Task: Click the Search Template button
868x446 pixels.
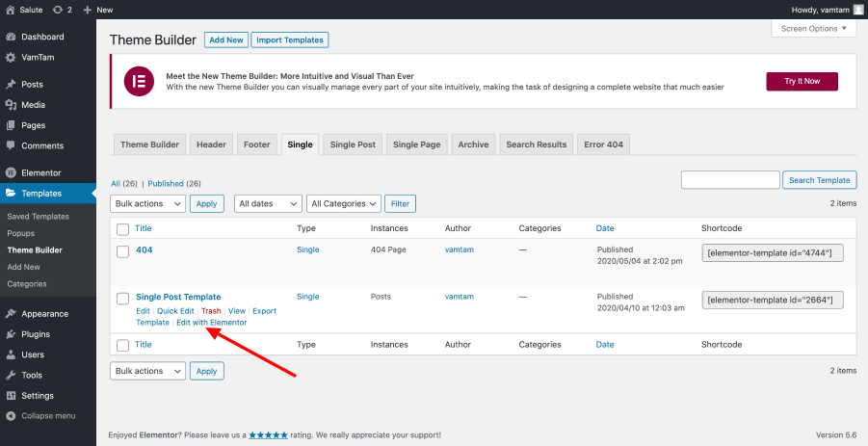Action: (819, 180)
